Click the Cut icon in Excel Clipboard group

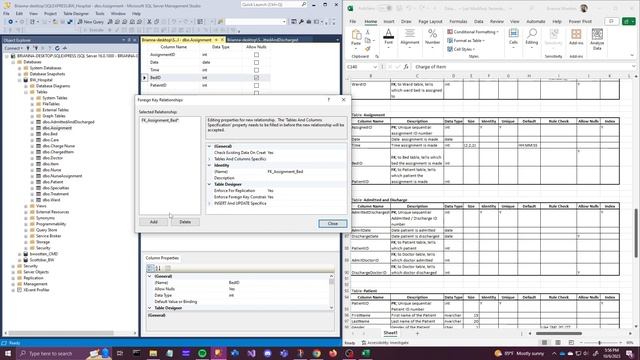pos(367,32)
